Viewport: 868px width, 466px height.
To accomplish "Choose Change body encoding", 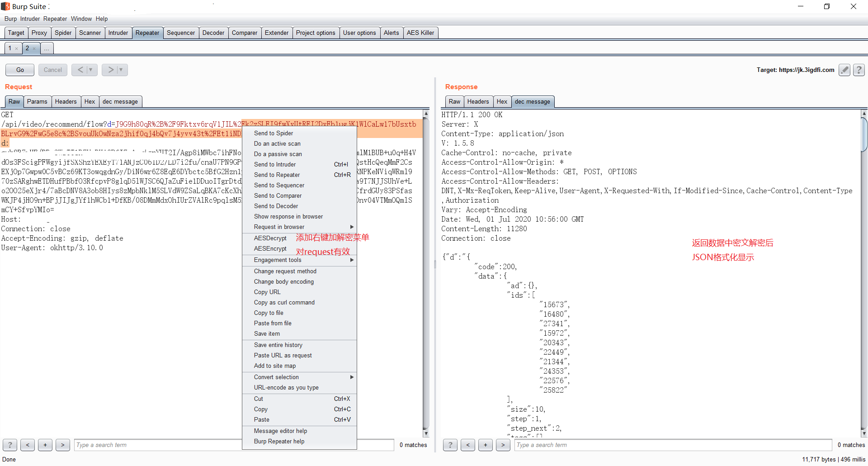I will (x=299, y=282).
